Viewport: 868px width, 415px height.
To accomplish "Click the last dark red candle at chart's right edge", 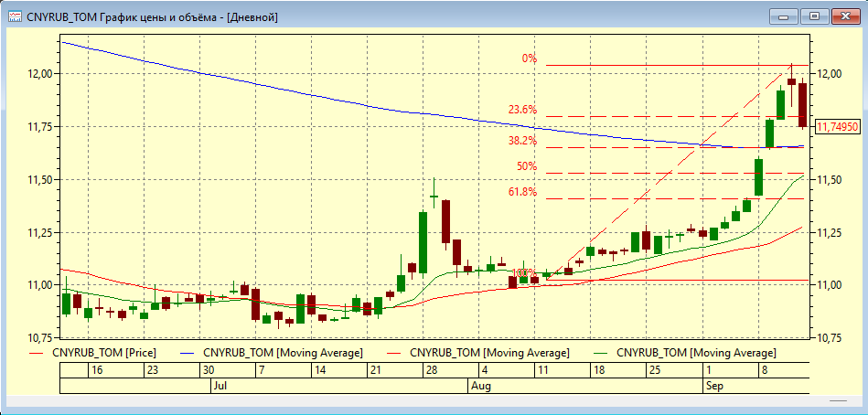I will click(x=802, y=105).
